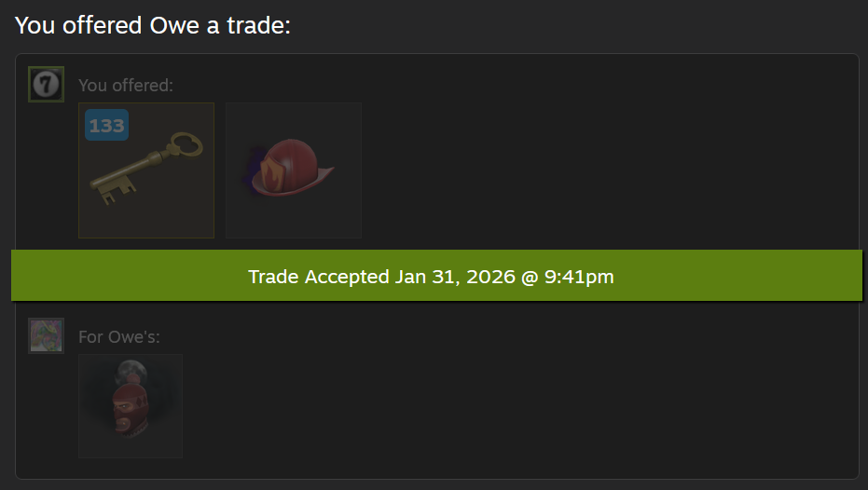Screen dimensions: 868x490
Task: Click the "For Owe's:" label
Action: (x=119, y=337)
